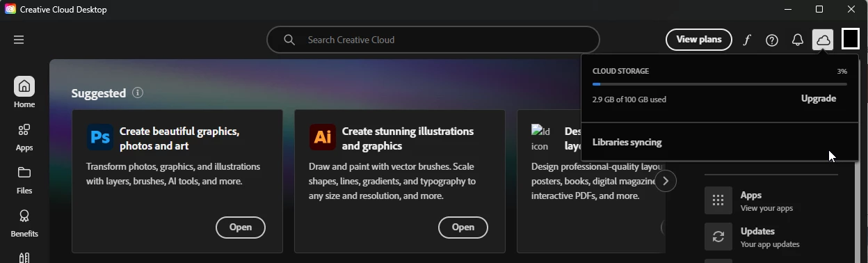Image resolution: width=868 pixels, height=263 pixels.
Task: Open Benefits in the left sidebar
Action: click(24, 223)
